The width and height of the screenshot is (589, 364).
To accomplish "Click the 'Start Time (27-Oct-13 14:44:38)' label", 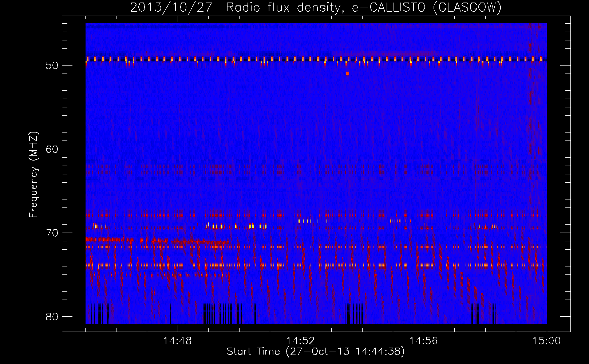I will point(316,352).
